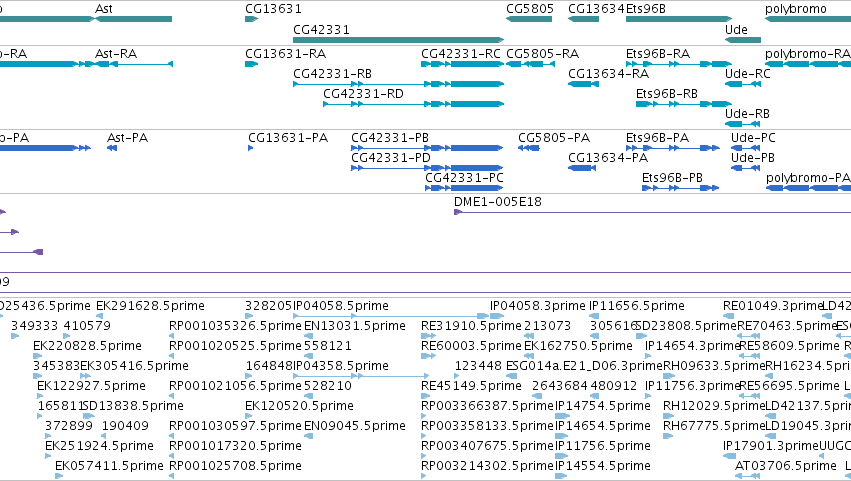This screenshot has width=851, height=481.
Task: Click EST IP11656.5prime
Action: pos(637,306)
